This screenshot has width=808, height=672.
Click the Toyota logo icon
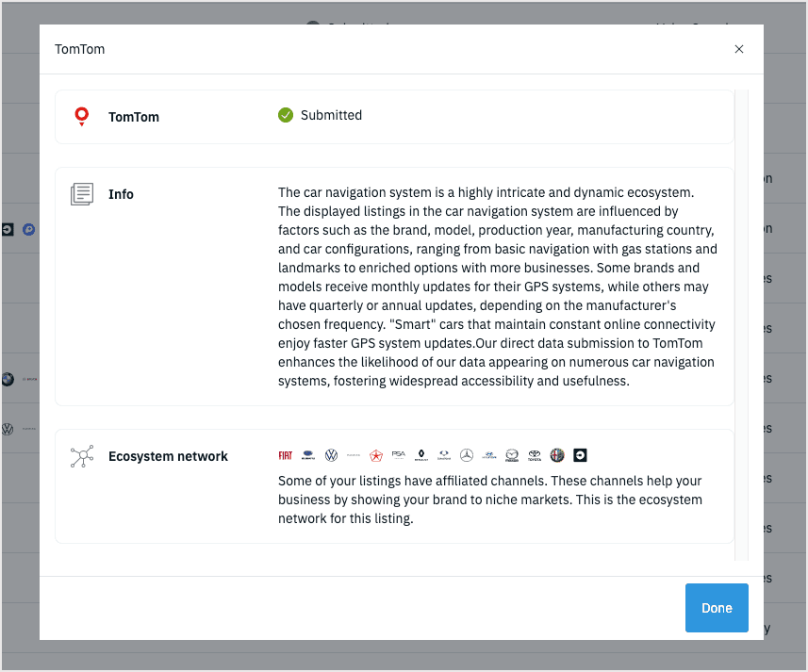(x=535, y=455)
